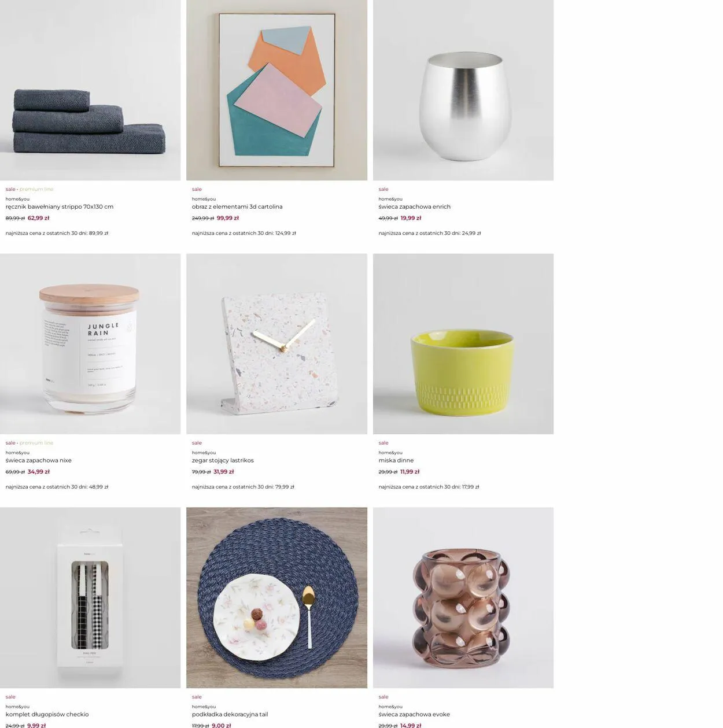Open the navy braided placemat image
The image size is (723, 728).
point(276,598)
